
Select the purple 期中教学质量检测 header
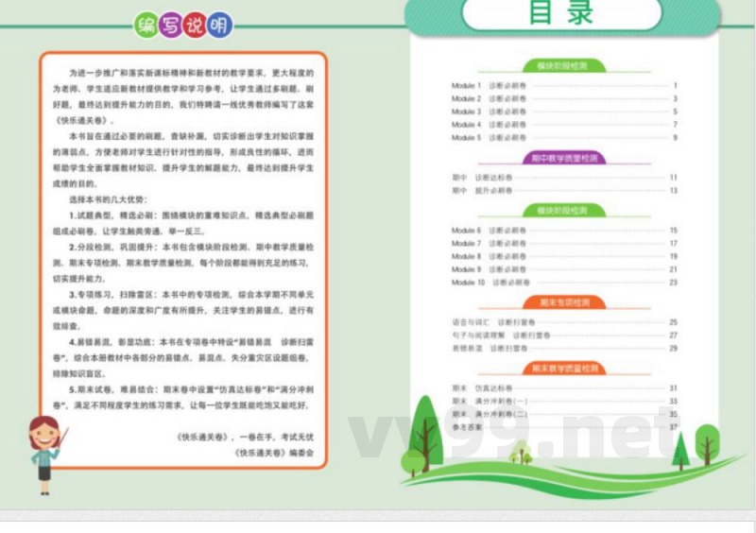[x=564, y=158]
